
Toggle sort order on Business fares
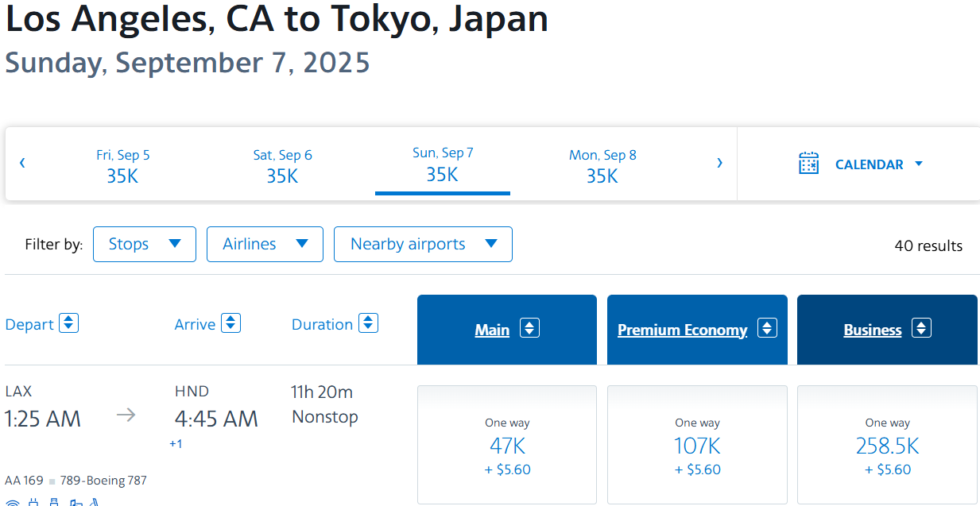[920, 328]
